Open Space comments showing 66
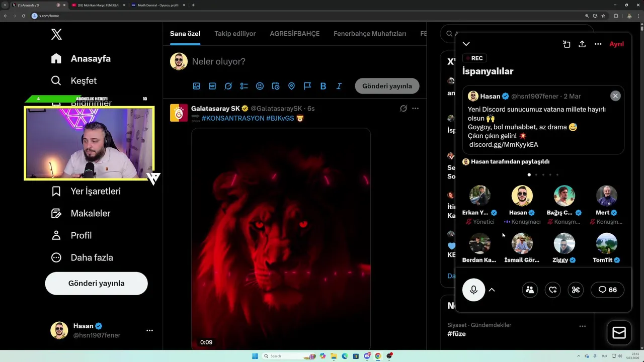 pyautogui.click(x=607, y=290)
